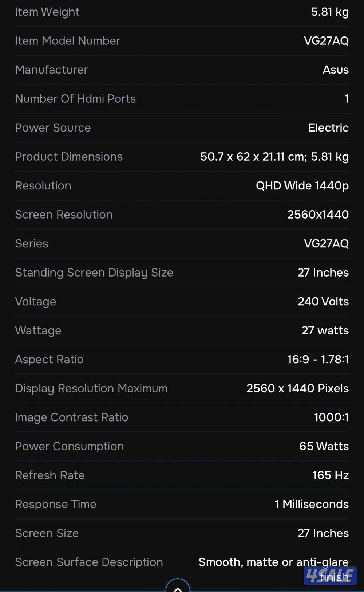Viewport: 364px width, 592px height.
Task: Click the 4Sale watermark logo
Action: 330,575
